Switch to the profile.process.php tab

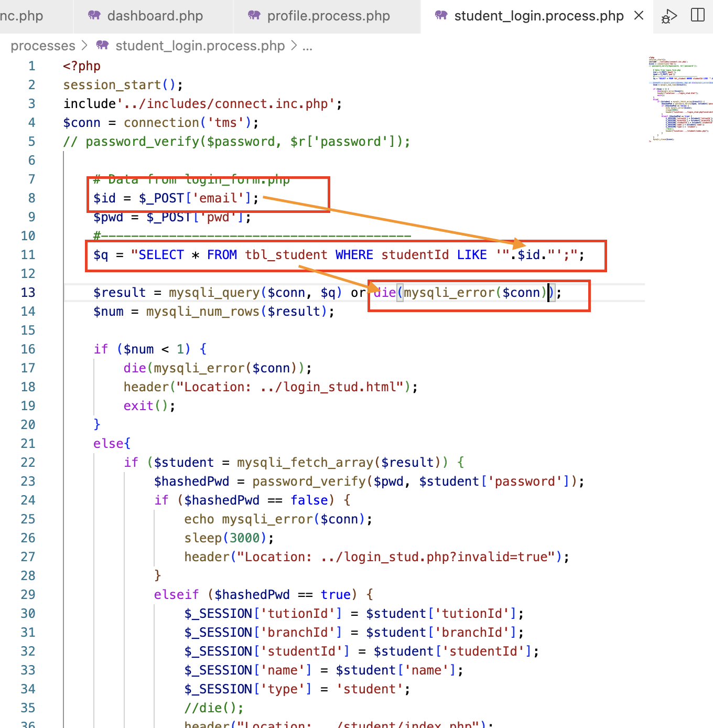(327, 16)
